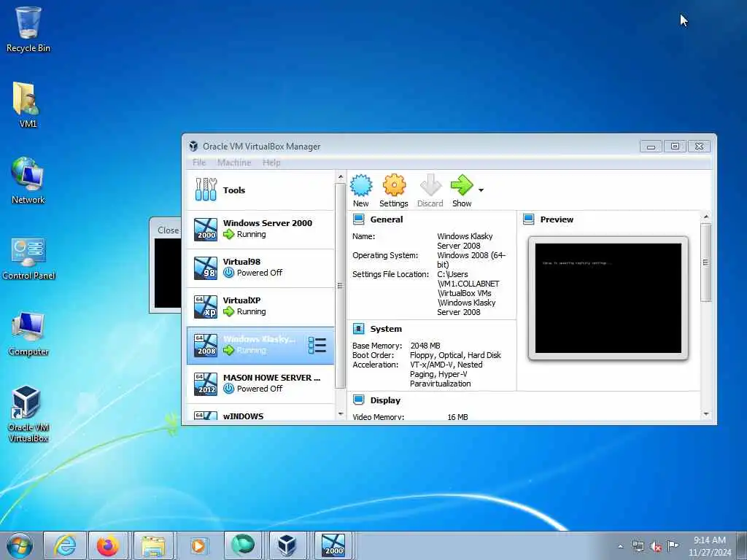The height and width of the screenshot is (560, 747).
Task: Expand the Show button dropdown arrow
Action: tap(481, 190)
